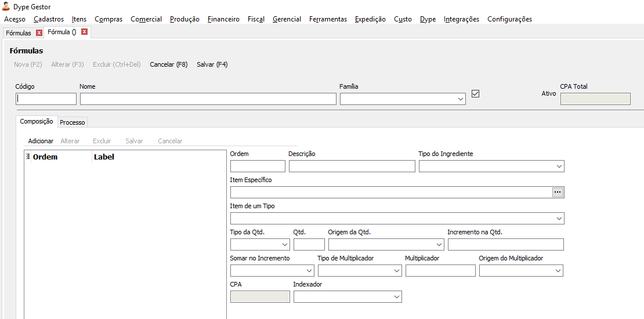Screen dimensions: 644x319
Task: Expand the Tipo de Multiplicador dropdown
Action: pos(396,271)
